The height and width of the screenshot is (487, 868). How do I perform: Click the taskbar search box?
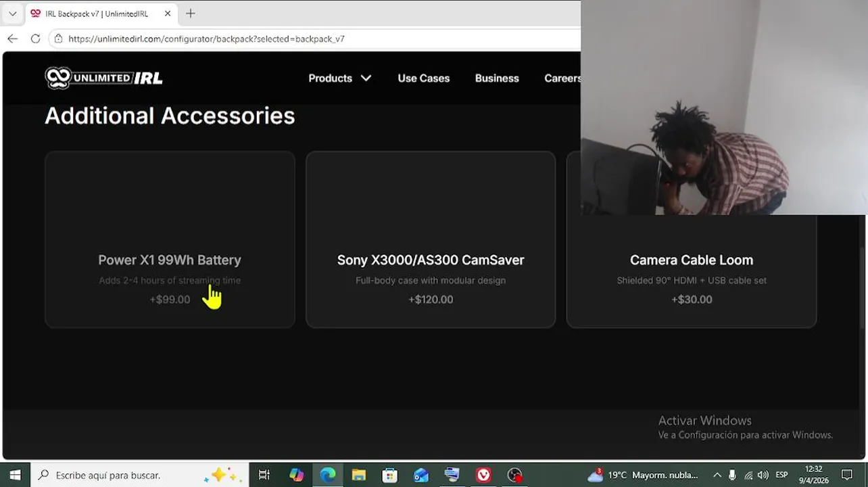pyautogui.click(x=140, y=475)
